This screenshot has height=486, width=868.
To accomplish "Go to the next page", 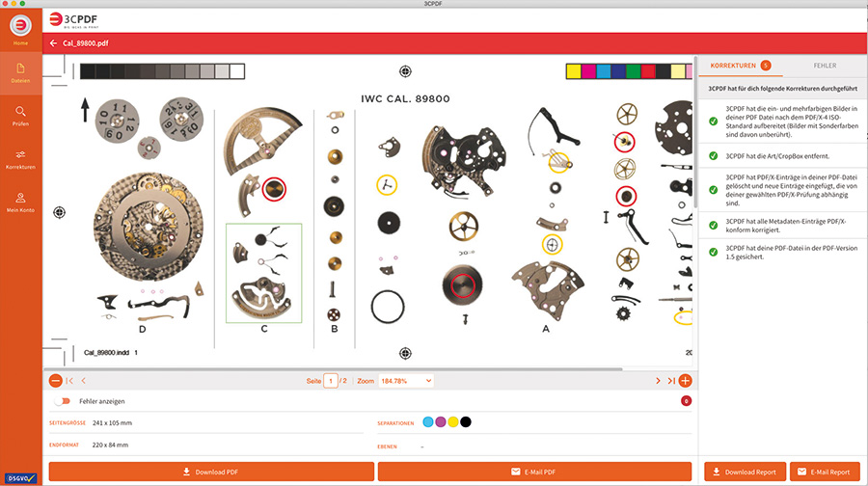I will (658, 381).
